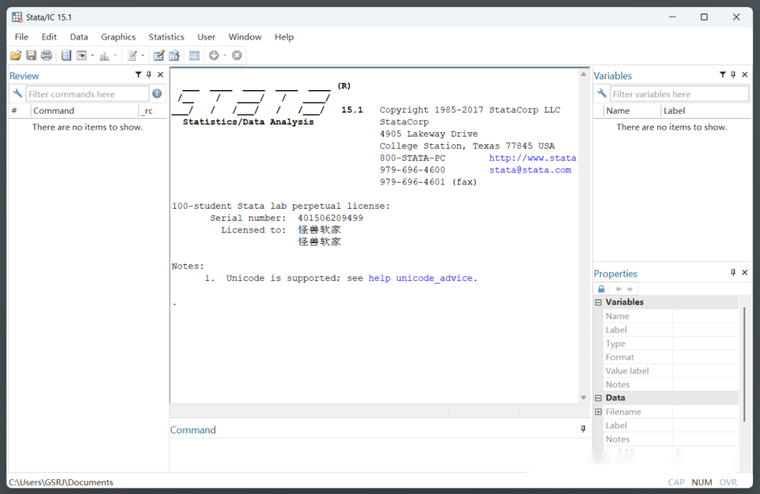Viewport: 760px width, 494px height.
Task: Click the Results window scroll up arrow
Action: click(584, 74)
